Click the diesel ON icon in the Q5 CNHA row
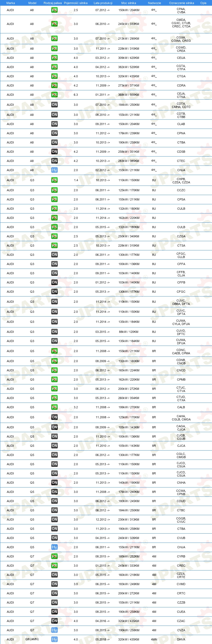Image resolution: width=212 pixels, height=644 pixels. click(x=54, y=483)
